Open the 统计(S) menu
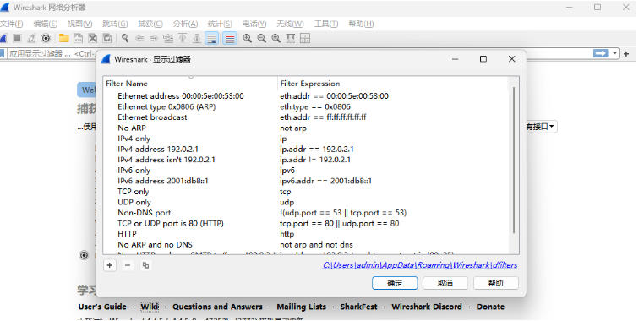This screenshot has width=644, height=321. tap(220, 24)
